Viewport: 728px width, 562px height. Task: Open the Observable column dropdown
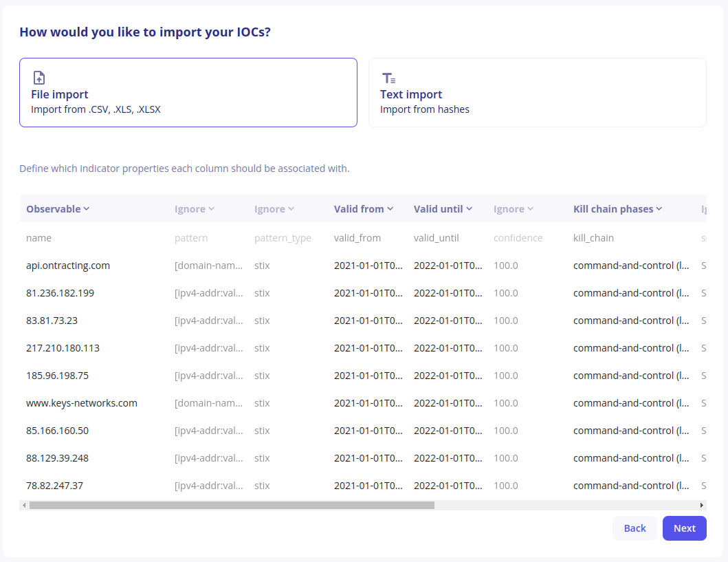tap(58, 209)
